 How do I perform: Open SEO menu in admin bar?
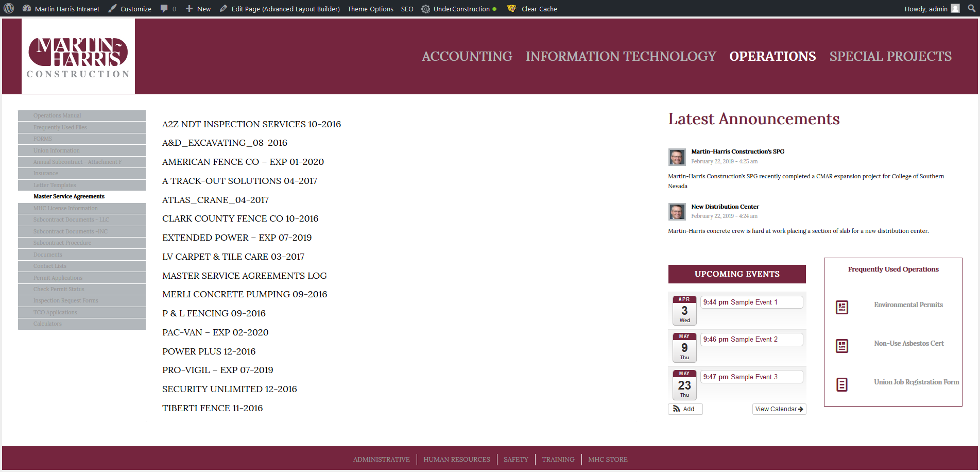407,9
